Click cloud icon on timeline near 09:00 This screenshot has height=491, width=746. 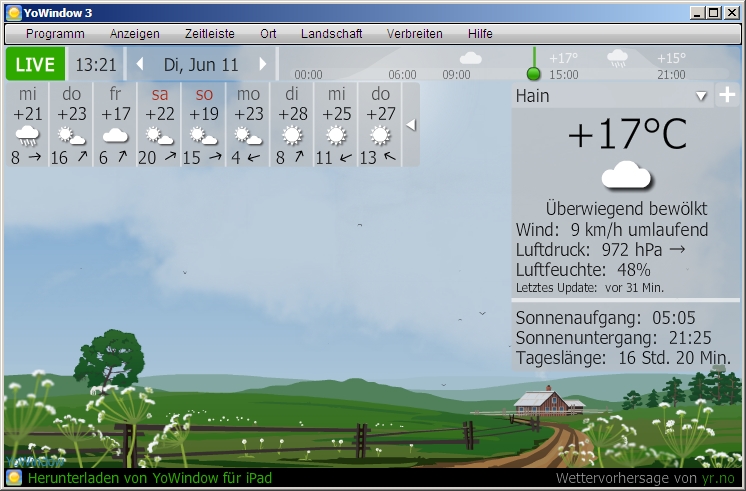coord(471,59)
